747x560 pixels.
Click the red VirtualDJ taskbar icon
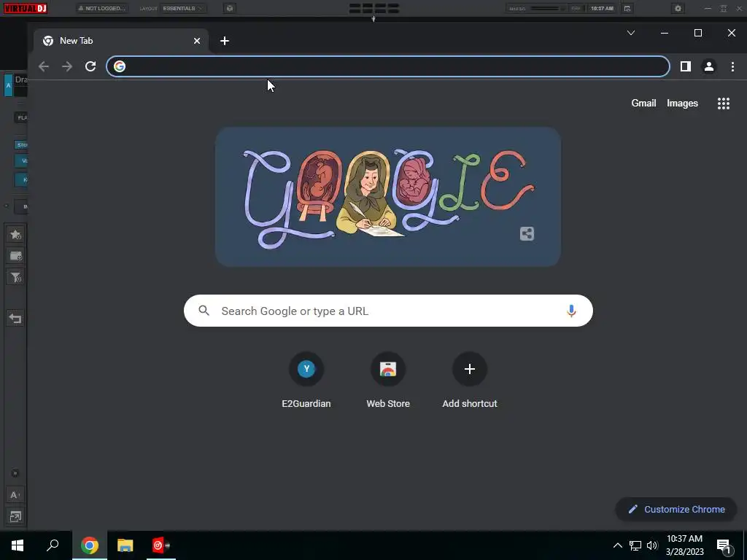160,545
